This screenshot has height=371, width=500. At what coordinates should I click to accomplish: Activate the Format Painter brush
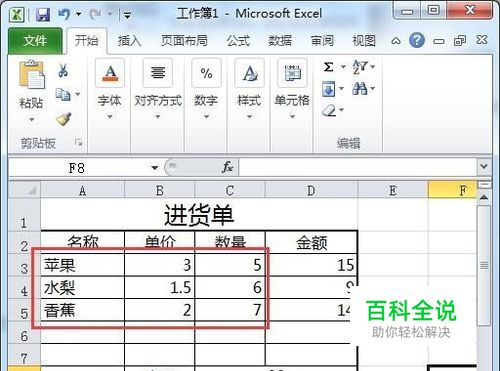pyautogui.click(x=63, y=119)
